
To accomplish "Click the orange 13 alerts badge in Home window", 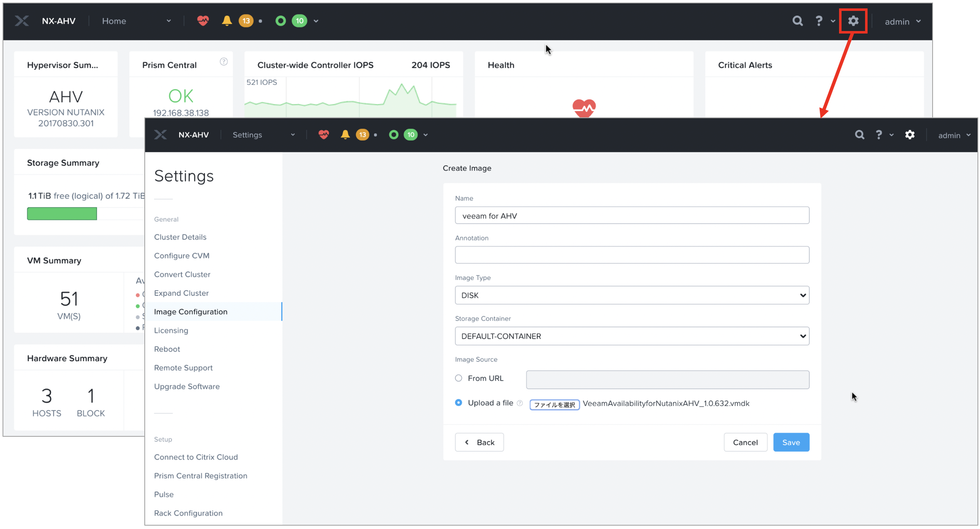I will click(246, 21).
